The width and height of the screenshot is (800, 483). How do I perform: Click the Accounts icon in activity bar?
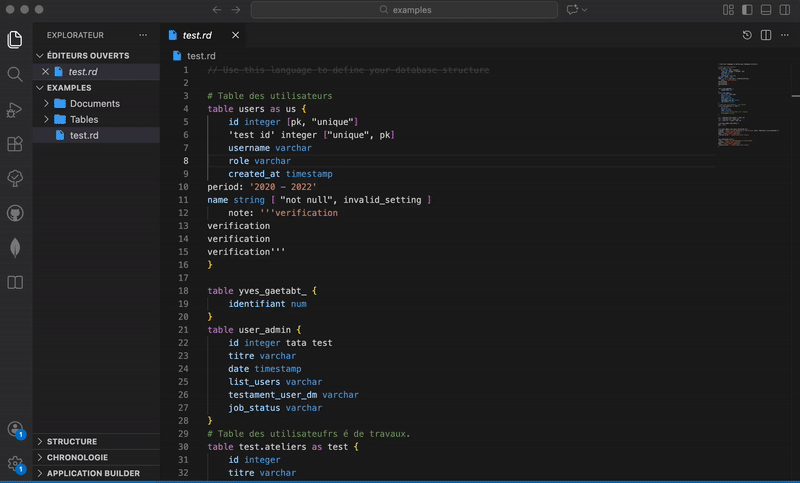coord(15,430)
